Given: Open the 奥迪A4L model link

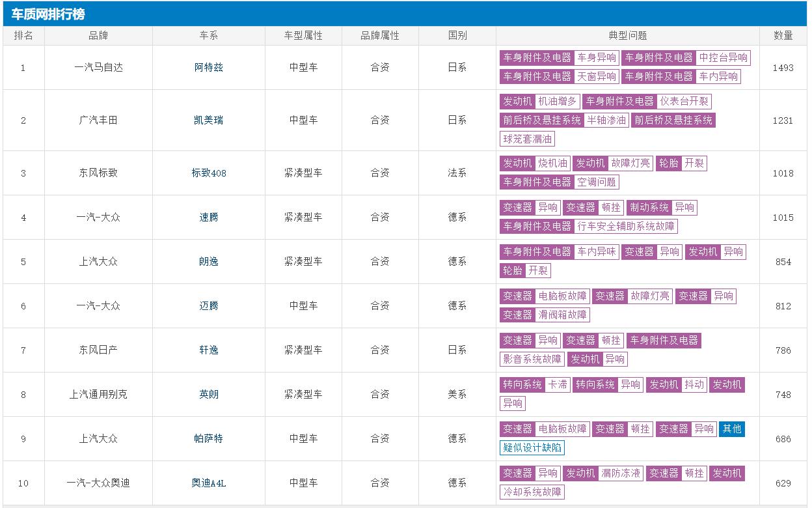Looking at the screenshot, I should coord(208,483).
